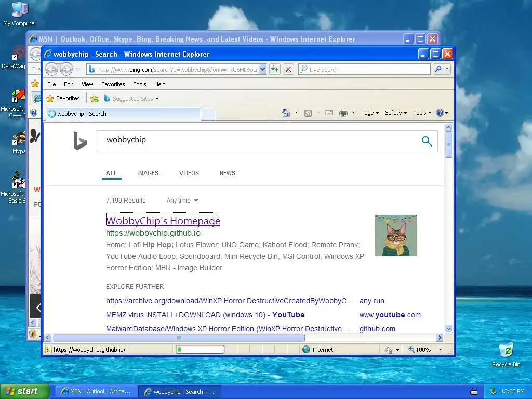The image size is (532, 399).
Task: Click the Windows start button
Action: pyautogui.click(x=25, y=392)
